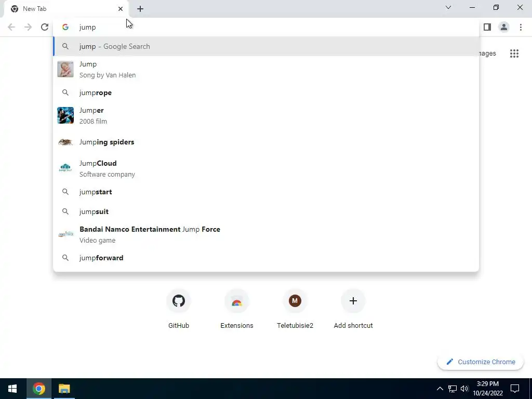532x399 pixels.
Task: Click the Google G icon in the address bar
Action: tap(65, 27)
